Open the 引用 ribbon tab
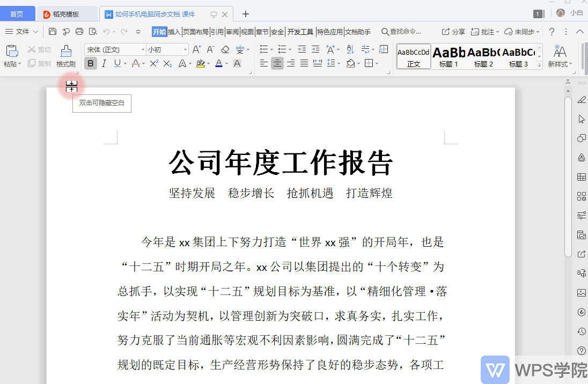Screen dimensions: 588x384 click(x=217, y=32)
